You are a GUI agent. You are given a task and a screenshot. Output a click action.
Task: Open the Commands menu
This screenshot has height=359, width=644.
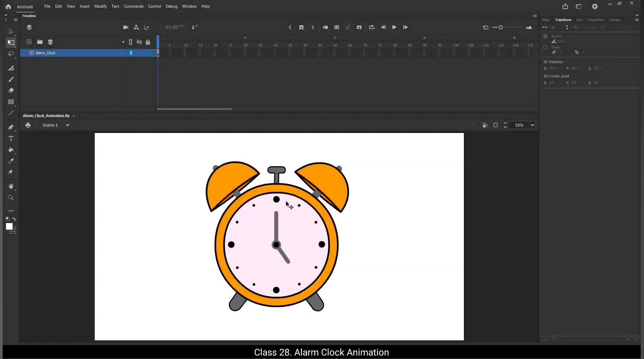coord(134,6)
